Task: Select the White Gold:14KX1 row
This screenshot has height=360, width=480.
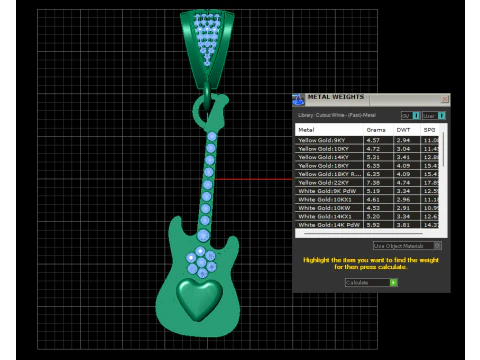Action: click(367, 216)
